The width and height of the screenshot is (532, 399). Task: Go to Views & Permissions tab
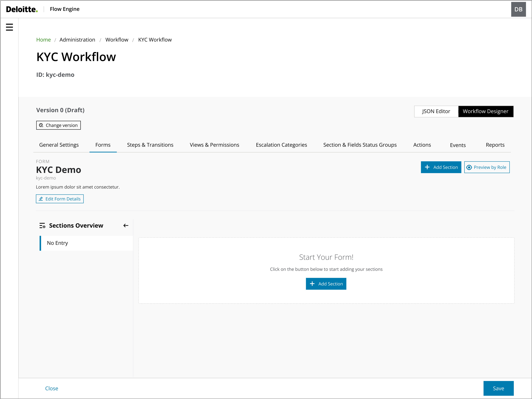pos(214,145)
